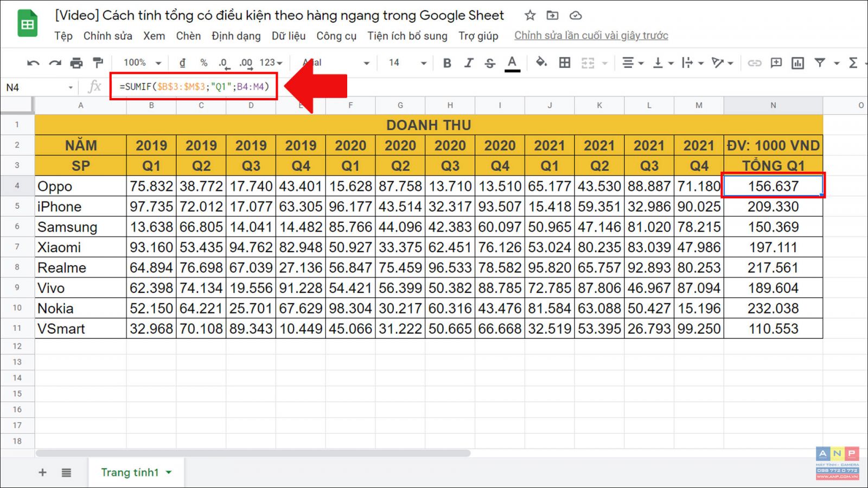Expand the filter views arrow
This screenshot has width=868, height=488.
837,63
